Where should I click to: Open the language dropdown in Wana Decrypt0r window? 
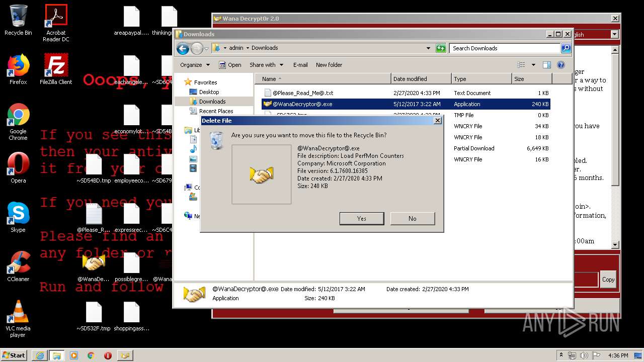[614, 34]
